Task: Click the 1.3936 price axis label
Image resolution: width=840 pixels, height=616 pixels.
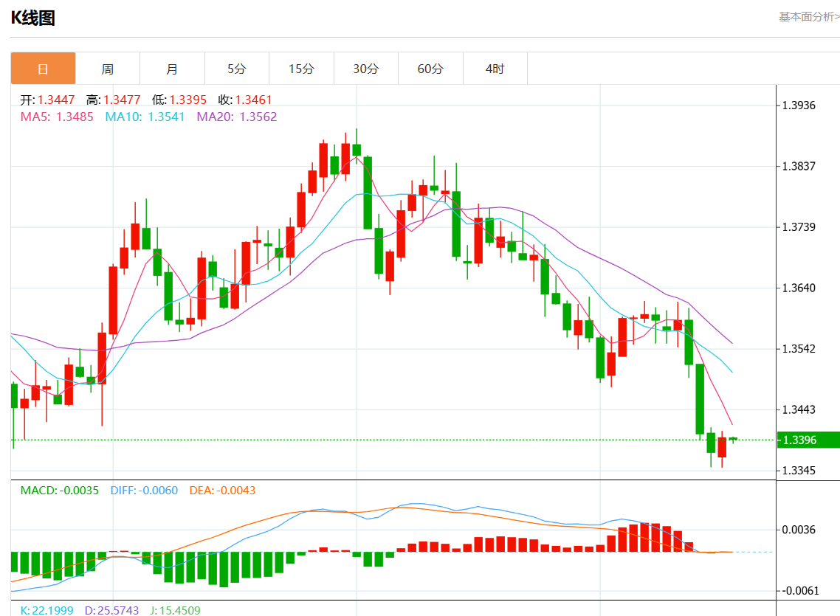Action: pyautogui.click(x=799, y=105)
